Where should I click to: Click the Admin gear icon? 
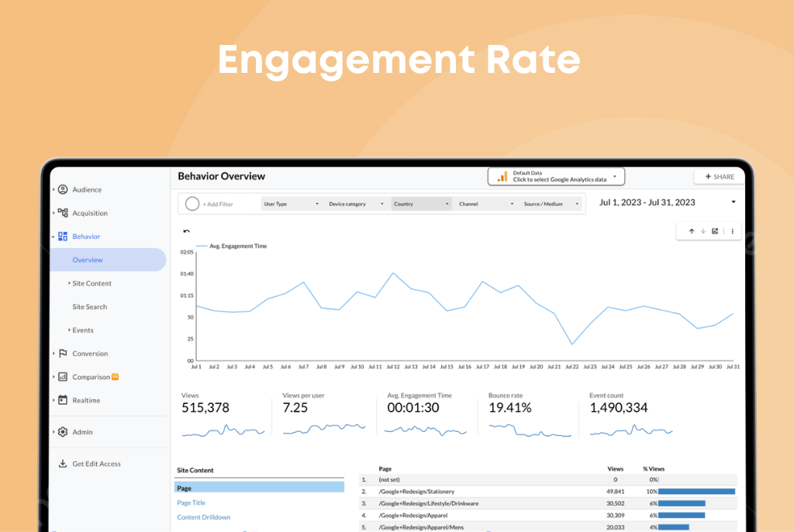click(63, 432)
